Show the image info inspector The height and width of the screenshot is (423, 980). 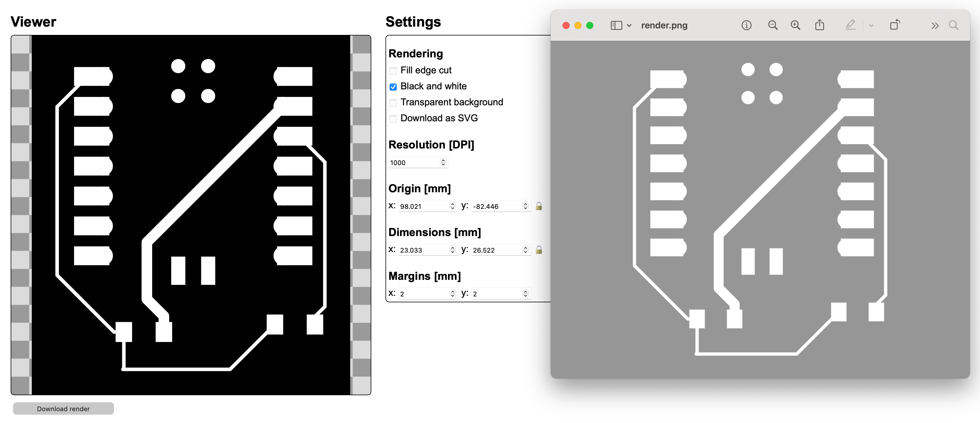pyautogui.click(x=746, y=25)
